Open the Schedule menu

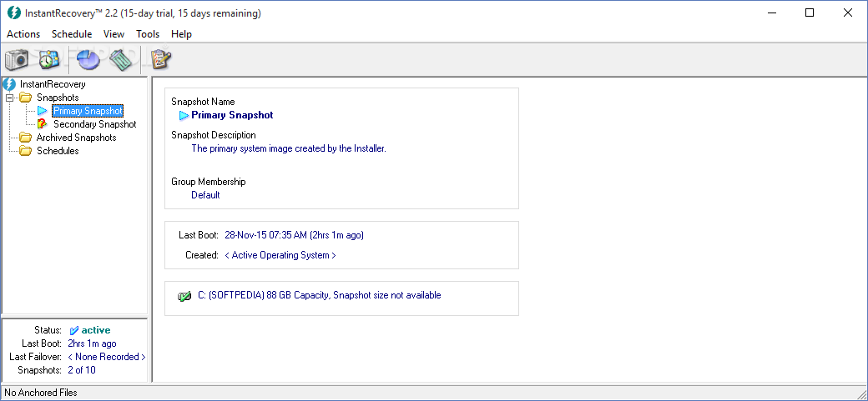point(72,34)
